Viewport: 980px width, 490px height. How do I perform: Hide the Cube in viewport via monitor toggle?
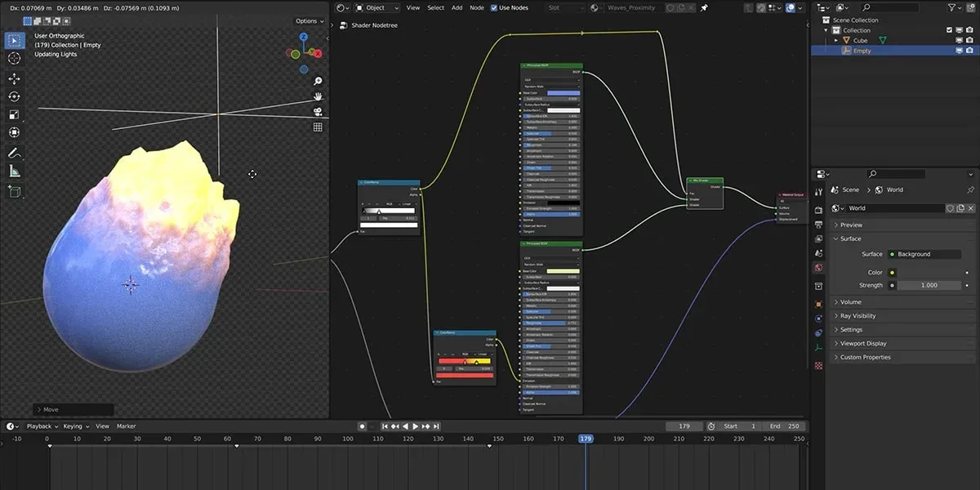[x=959, y=40]
